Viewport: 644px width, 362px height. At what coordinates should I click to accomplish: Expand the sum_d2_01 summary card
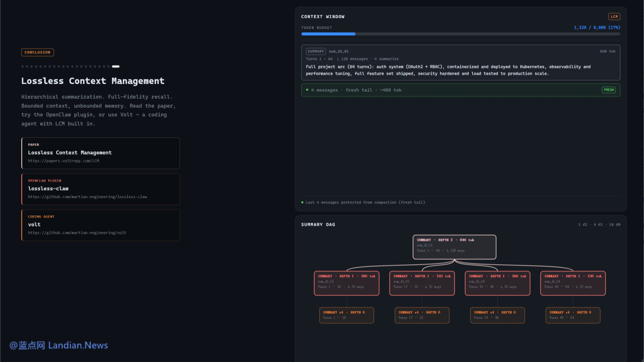[x=460, y=63]
